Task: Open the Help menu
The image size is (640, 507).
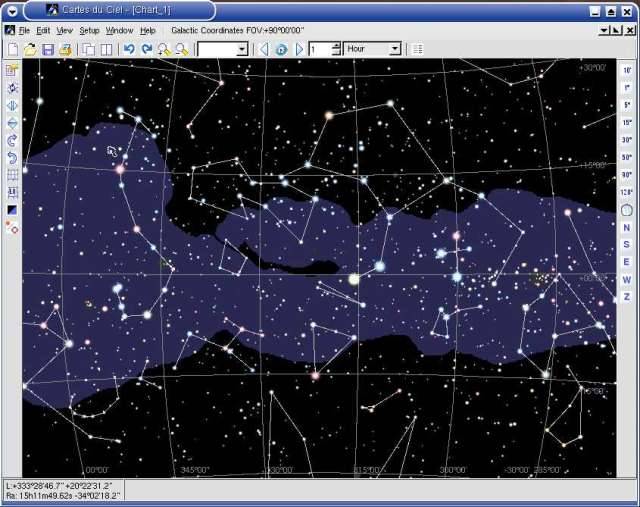Action: tap(148, 31)
